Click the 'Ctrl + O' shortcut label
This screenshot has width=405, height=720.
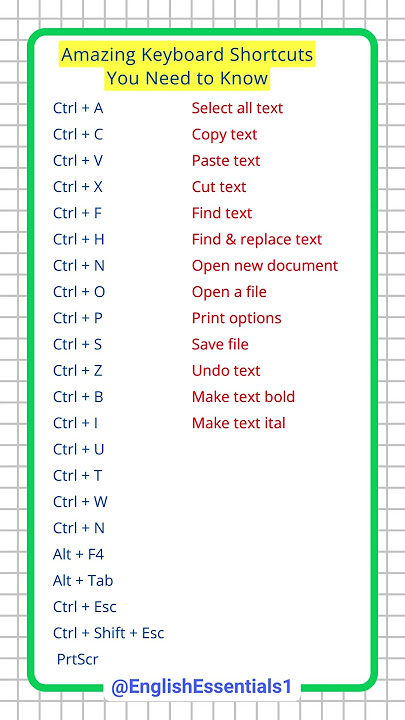point(79,292)
